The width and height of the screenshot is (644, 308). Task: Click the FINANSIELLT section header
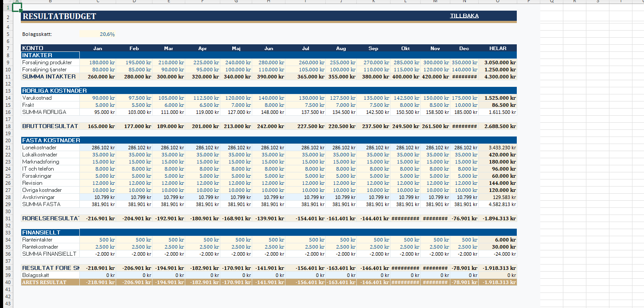(50, 233)
